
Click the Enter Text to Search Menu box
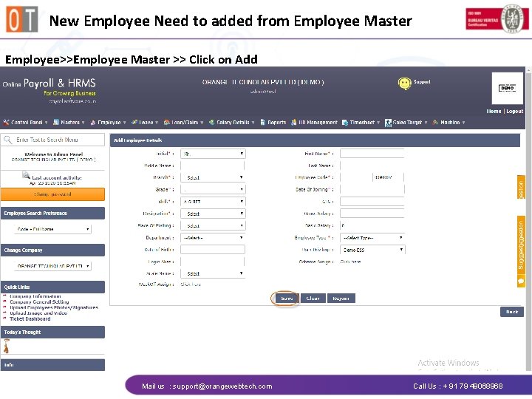(52, 140)
